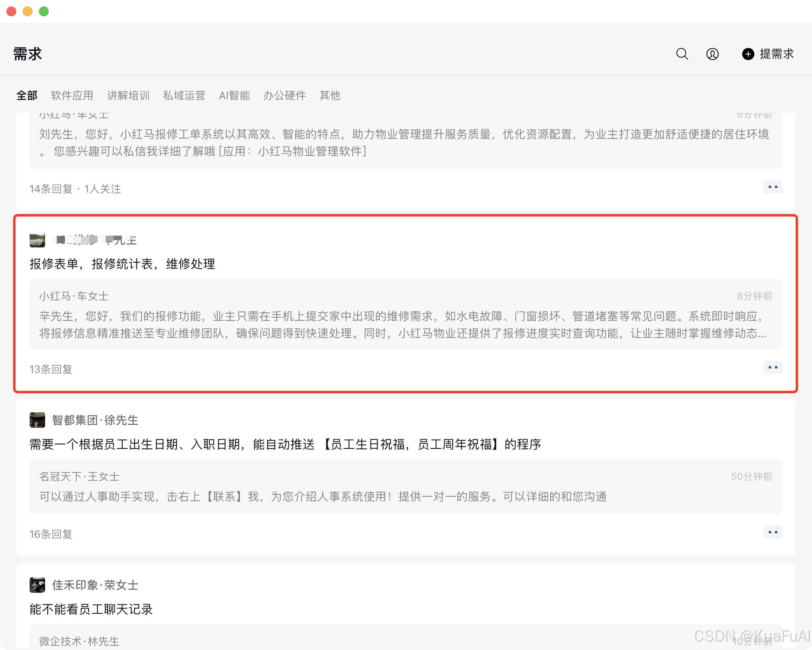
Task: Click the 提需求 button text
Action: pos(777,54)
